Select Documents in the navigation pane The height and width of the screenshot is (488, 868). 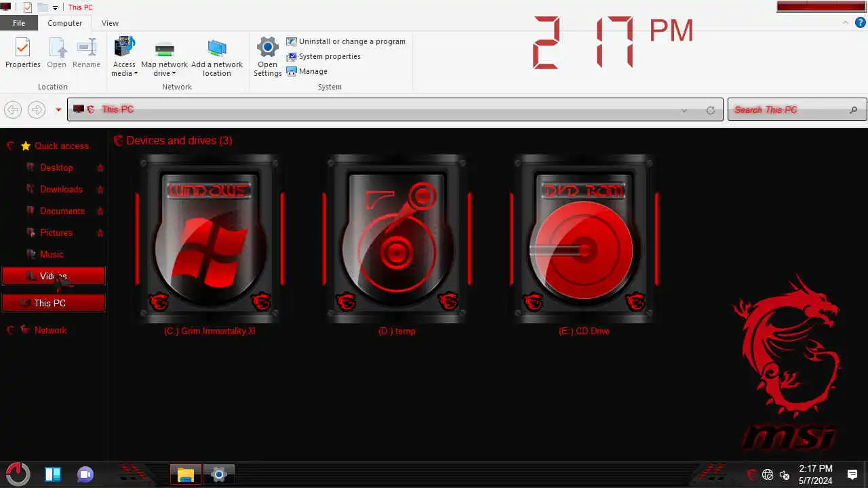62,211
